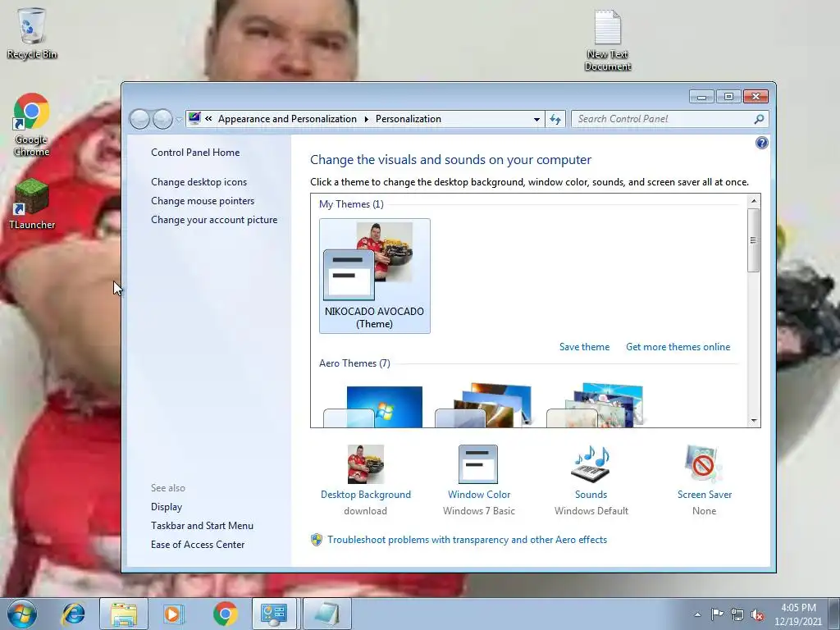Click Troubleshoot problems with transparency link
This screenshot has height=630, width=840.
point(467,540)
